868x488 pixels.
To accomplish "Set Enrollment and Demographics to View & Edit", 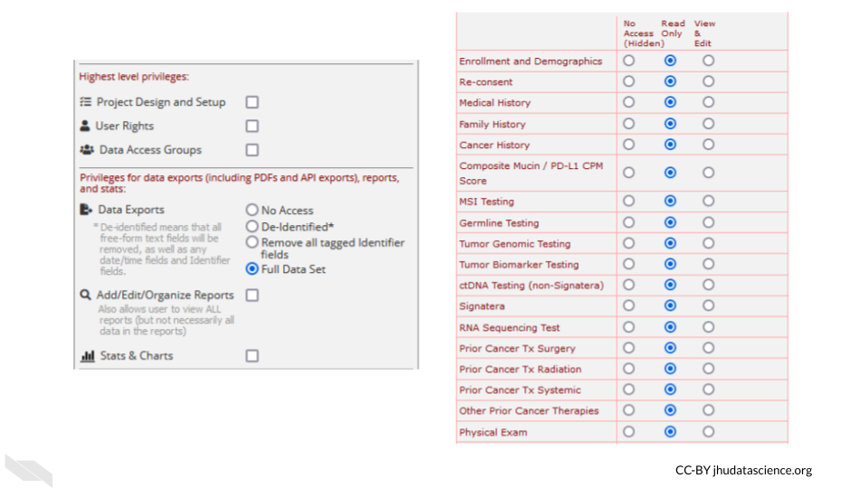I will (708, 61).
